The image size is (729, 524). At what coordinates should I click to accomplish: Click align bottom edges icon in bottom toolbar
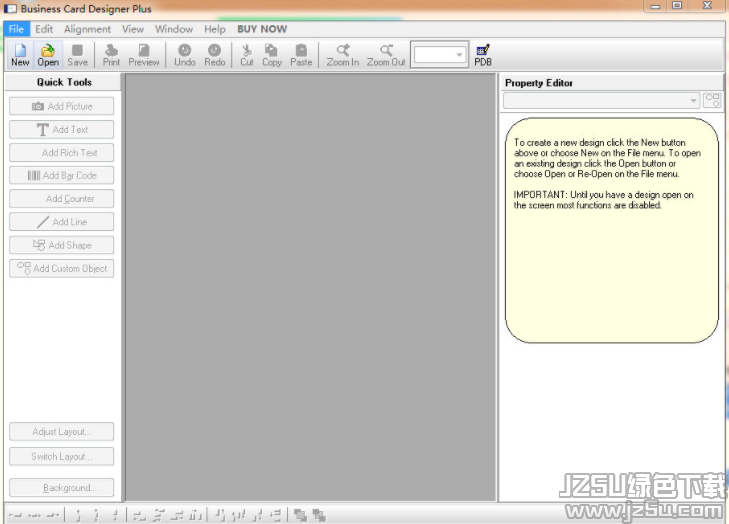pos(115,515)
